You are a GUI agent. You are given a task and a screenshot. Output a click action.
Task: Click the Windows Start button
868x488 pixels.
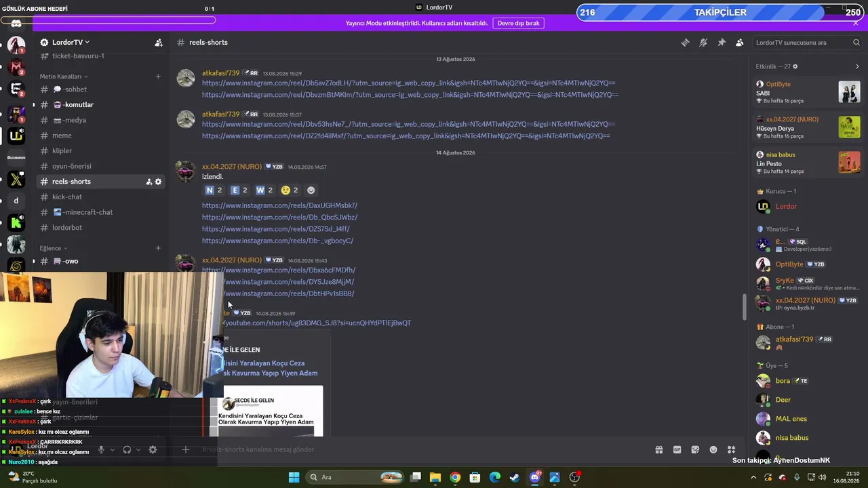pyautogui.click(x=294, y=477)
